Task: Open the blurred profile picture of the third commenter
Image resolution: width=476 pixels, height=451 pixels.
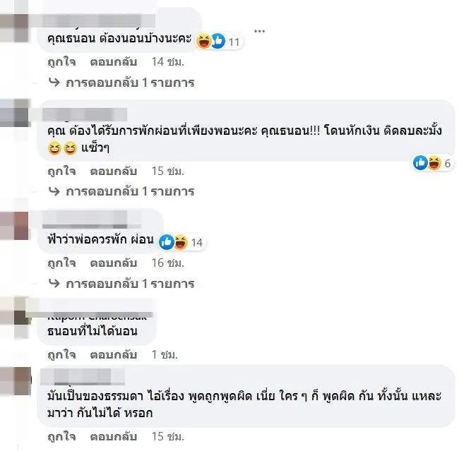Action: (x=14, y=226)
